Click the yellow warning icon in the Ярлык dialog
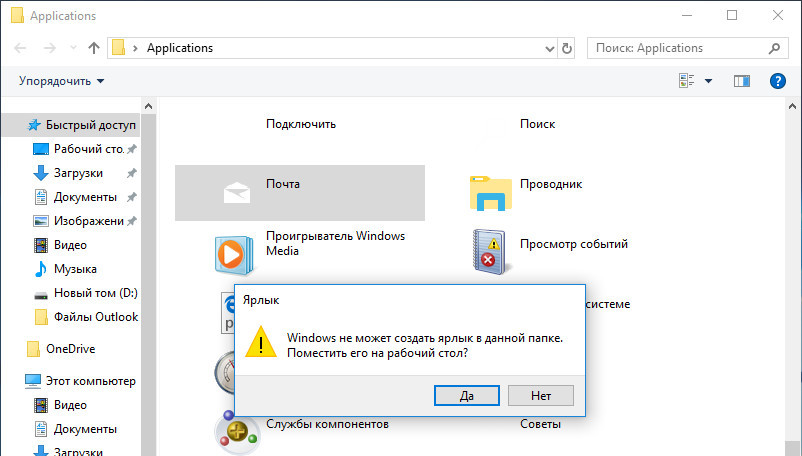The image size is (802, 456). coord(261,341)
